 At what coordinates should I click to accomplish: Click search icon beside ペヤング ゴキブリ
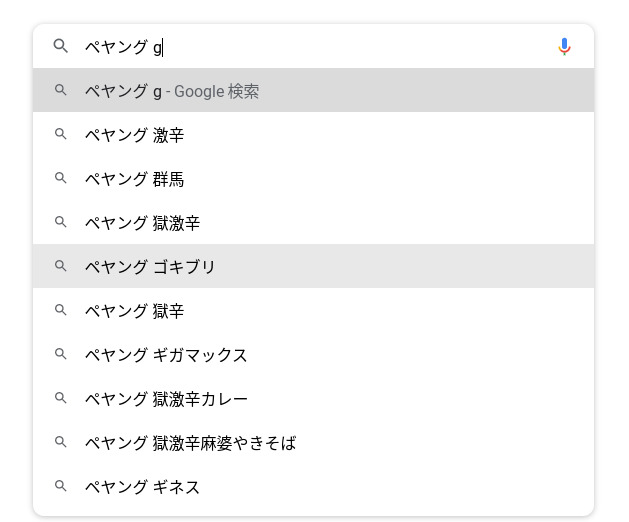click(x=61, y=266)
